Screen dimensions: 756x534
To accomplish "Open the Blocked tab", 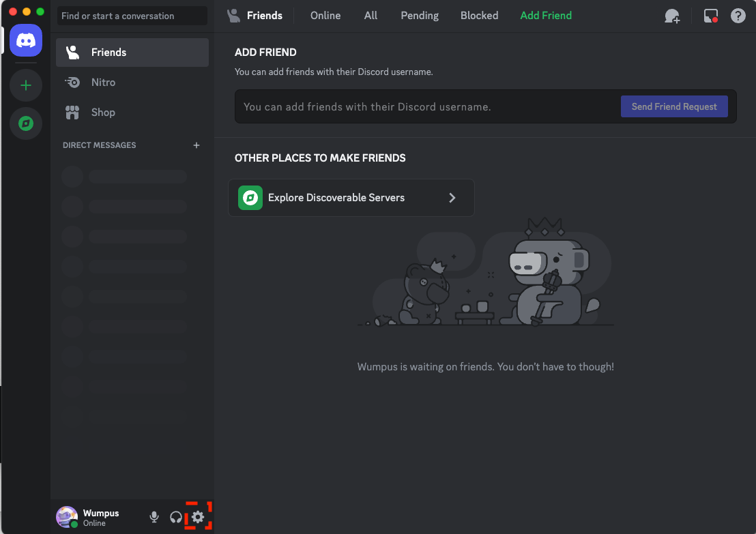I will pos(479,16).
